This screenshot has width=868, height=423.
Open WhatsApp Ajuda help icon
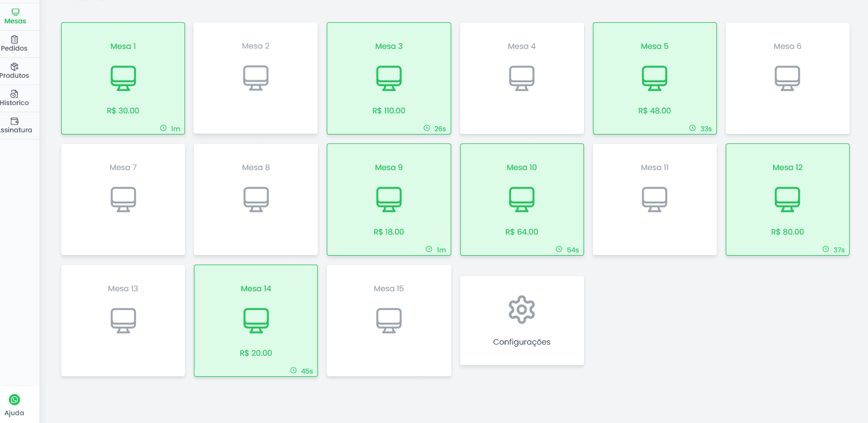tap(14, 400)
